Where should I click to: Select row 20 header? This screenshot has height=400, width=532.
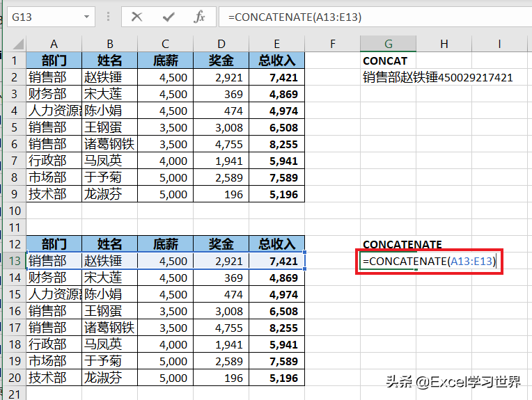click(15, 378)
